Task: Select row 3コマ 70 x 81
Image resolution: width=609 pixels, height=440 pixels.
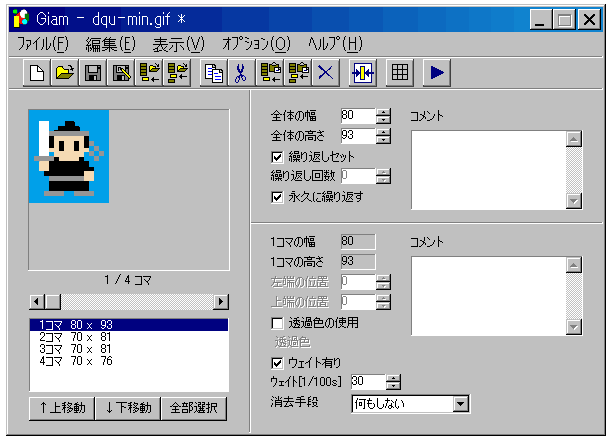Action: click(129, 349)
